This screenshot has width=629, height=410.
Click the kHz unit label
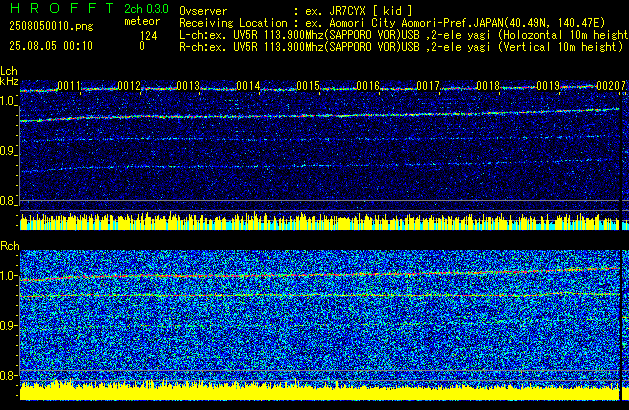click(9, 81)
